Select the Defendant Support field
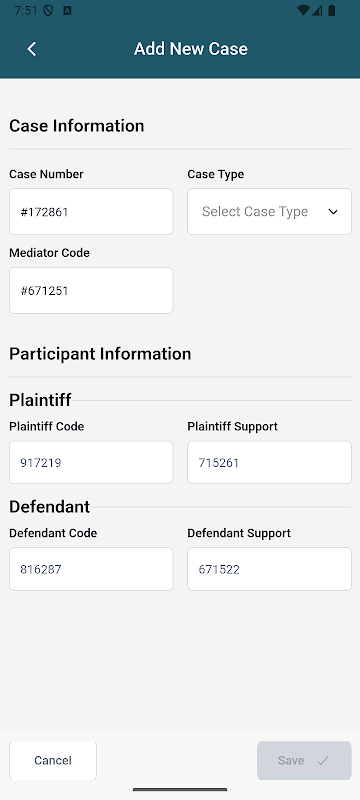The height and width of the screenshot is (800, 360). 269,569
